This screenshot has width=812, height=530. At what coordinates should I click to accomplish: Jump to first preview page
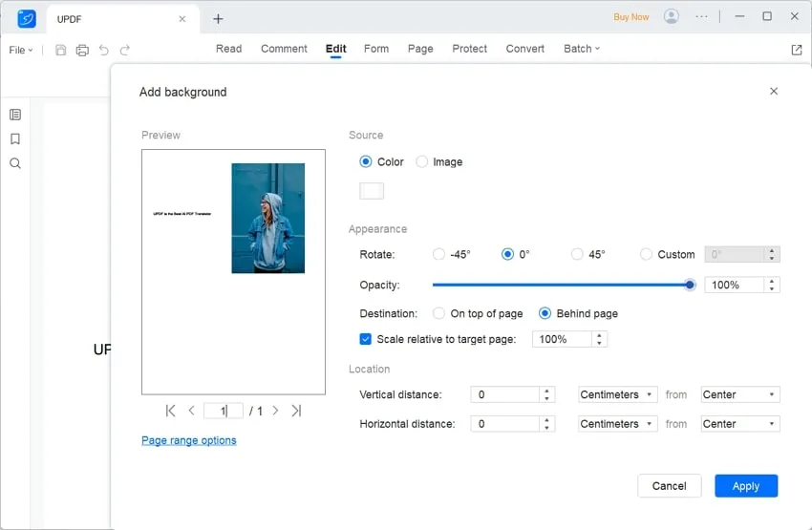pos(170,411)
